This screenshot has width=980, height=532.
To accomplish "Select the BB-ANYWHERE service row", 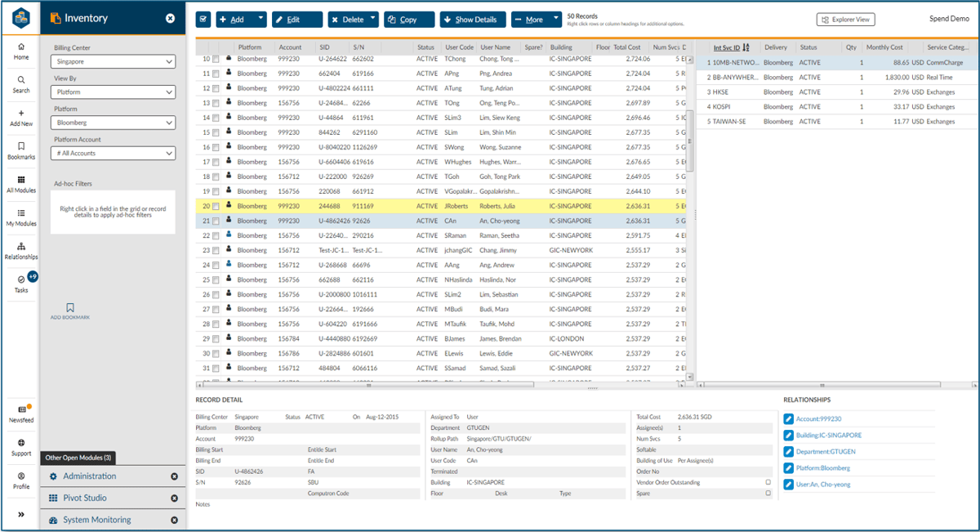I will [837, 78].
